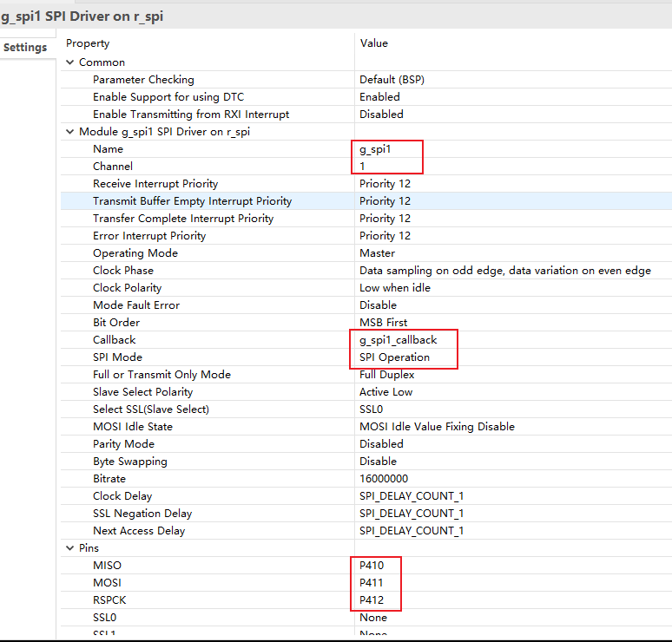This screenshot has width=672, height=642.
Task: Select the Callback property
Action: (115, 340)
